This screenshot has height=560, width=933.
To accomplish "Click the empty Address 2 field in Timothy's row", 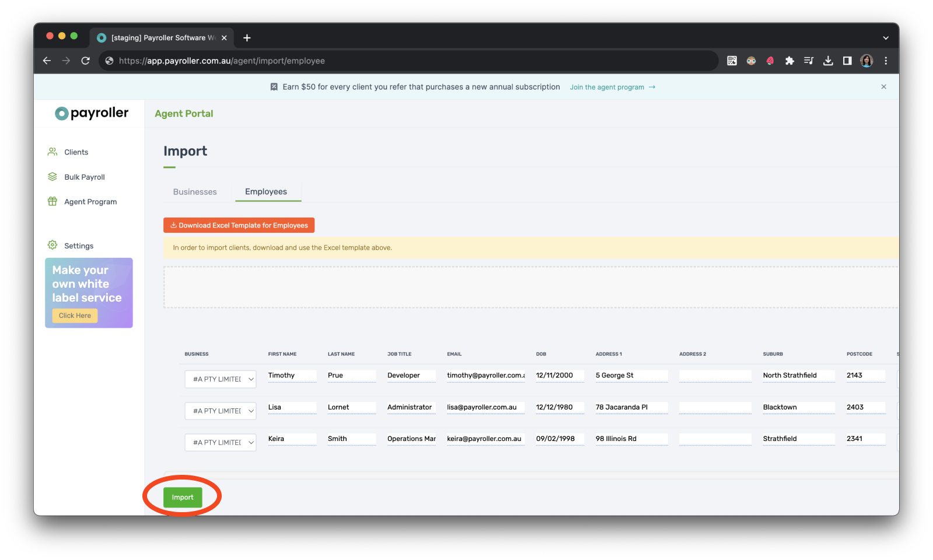I will (x=715, y=376).
